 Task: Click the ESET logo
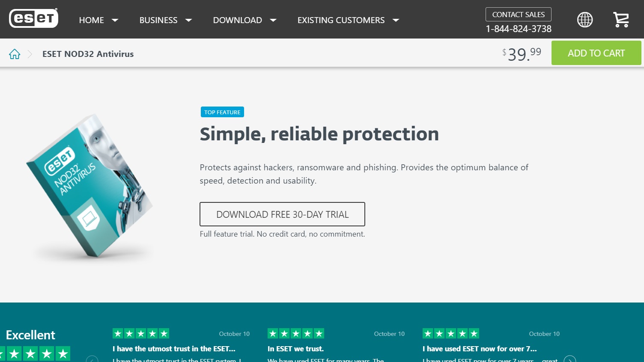click(33, 18)
